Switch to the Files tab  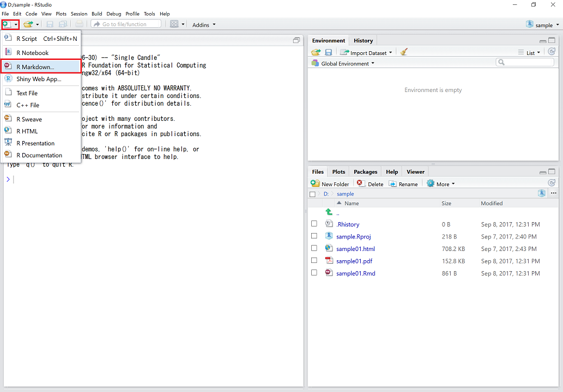(x=318, y=172)
